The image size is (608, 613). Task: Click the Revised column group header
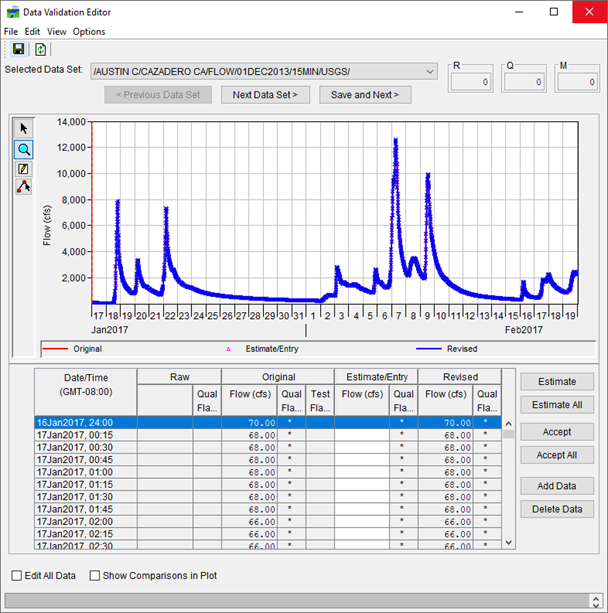[x=460, y=377]
